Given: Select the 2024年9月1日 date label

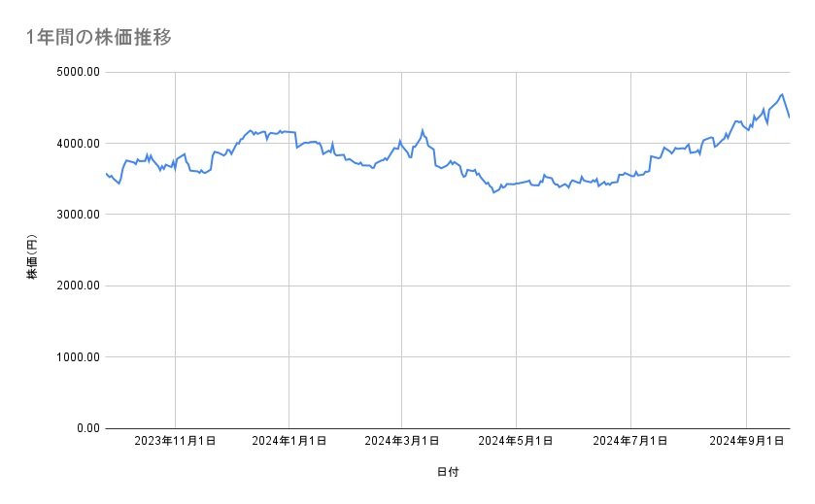Looking at the screenshot, I should (747, 441).
